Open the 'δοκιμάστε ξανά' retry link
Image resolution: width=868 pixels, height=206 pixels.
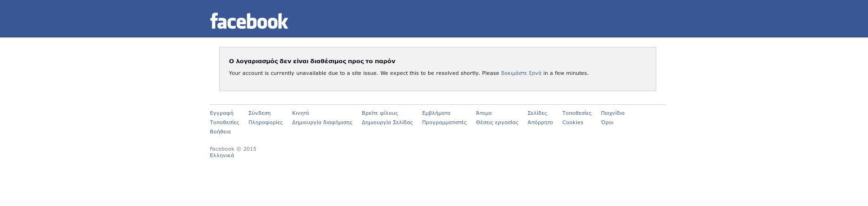(x=521, y=73)
